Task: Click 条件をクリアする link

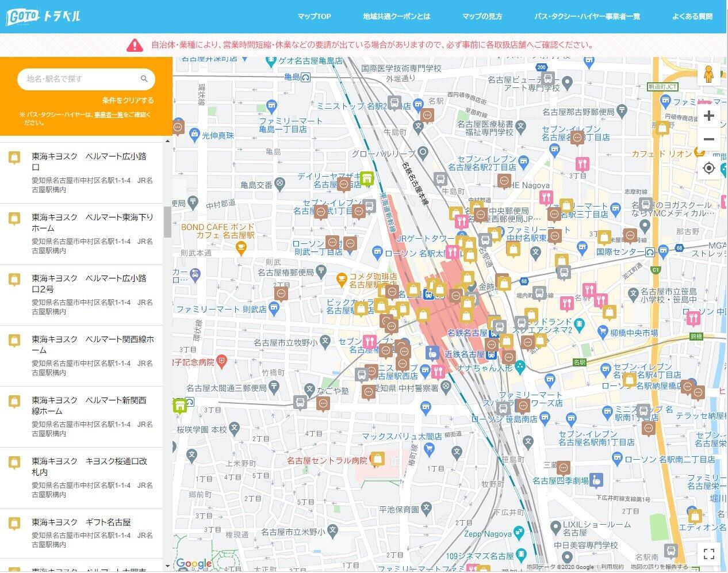Action: [128, 100]
